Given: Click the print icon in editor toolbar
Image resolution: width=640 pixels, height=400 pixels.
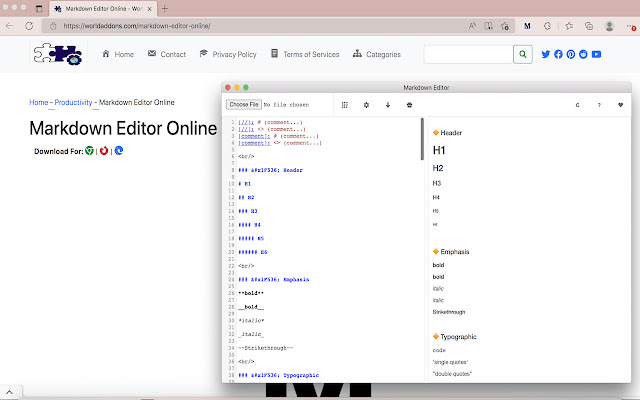Looking at the screenshot, I should 409,105.
